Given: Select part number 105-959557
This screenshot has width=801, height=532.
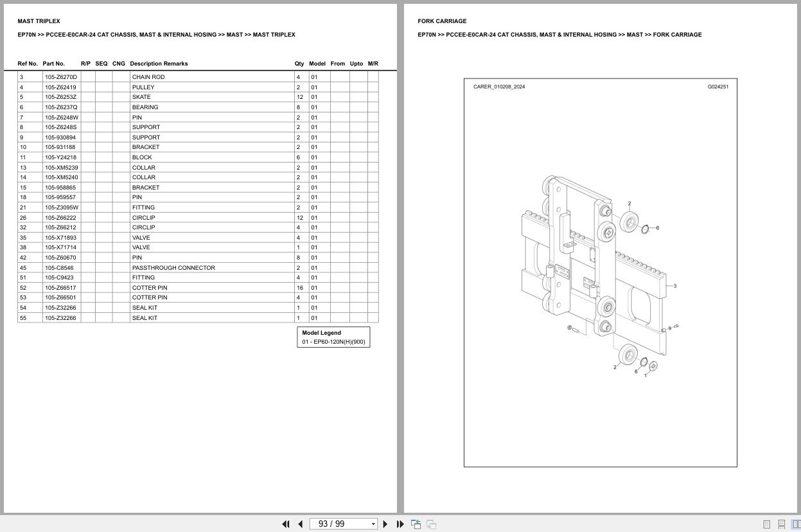Looking at the screenshot, I should click(60, 197).
